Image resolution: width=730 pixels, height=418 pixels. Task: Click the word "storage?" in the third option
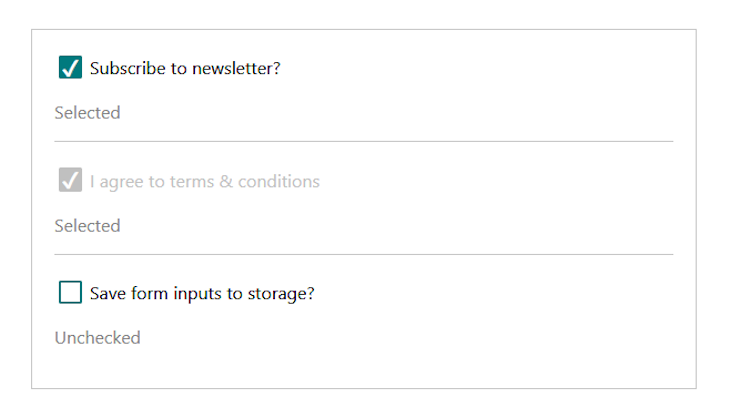coord(283,294)
